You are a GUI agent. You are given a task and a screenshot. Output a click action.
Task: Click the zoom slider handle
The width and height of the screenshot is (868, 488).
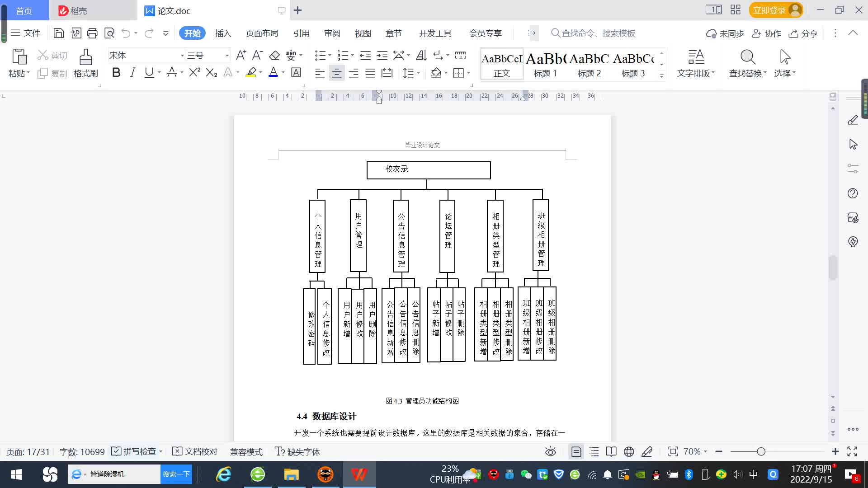(761, 451)
